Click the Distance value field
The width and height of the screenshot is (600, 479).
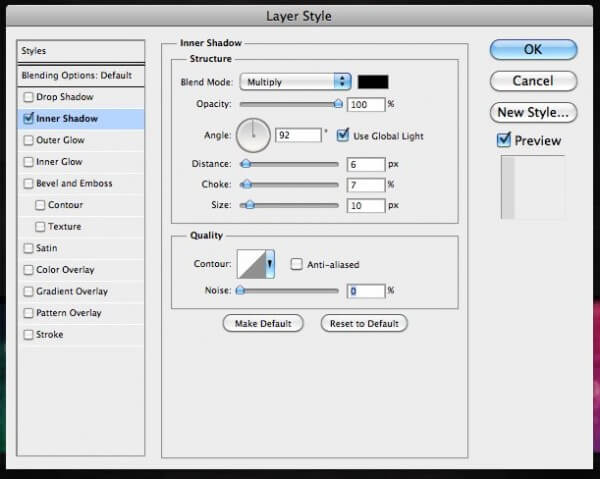(x=366, y=165)
